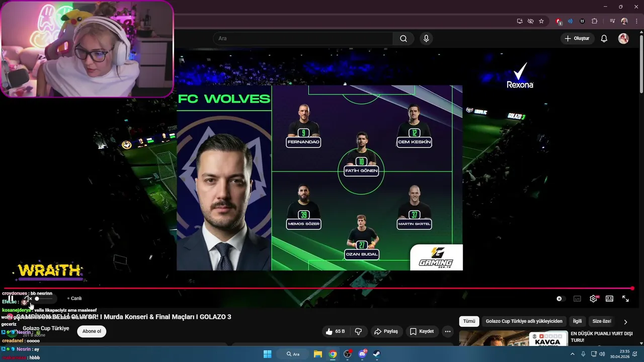Open OBS Studio from taskbar
Screen dimensions: 644x362
(347, 354)
